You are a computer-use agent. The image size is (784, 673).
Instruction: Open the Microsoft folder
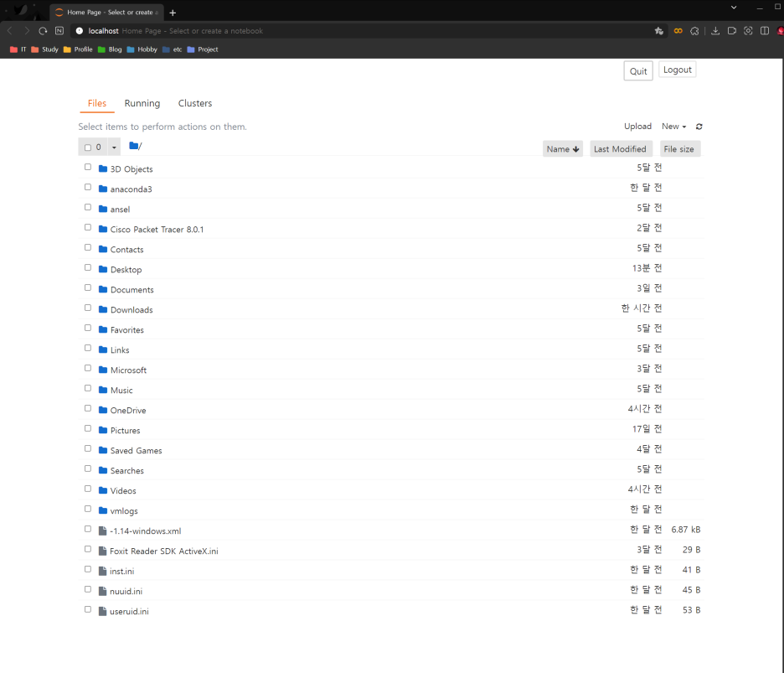pos(128,370)
